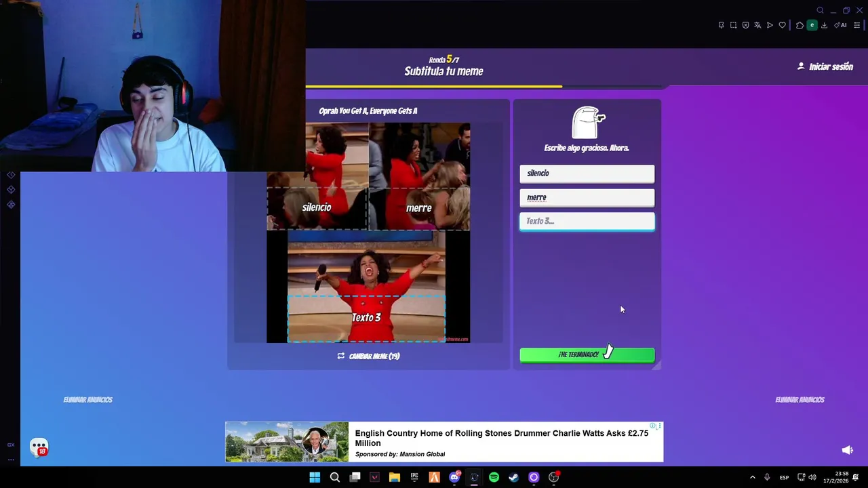The image size is (868, 488).
Task: Click the round timer progress bar
Action: tap(485, 87)
